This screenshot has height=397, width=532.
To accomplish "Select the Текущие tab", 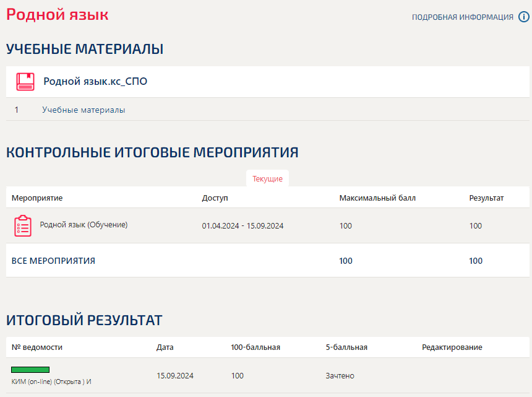I will [267, 178].
